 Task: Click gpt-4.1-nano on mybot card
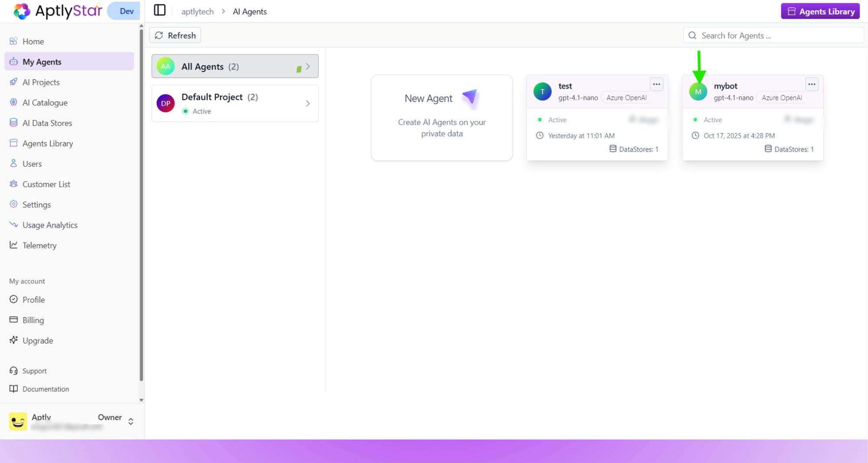coord(733,98)
